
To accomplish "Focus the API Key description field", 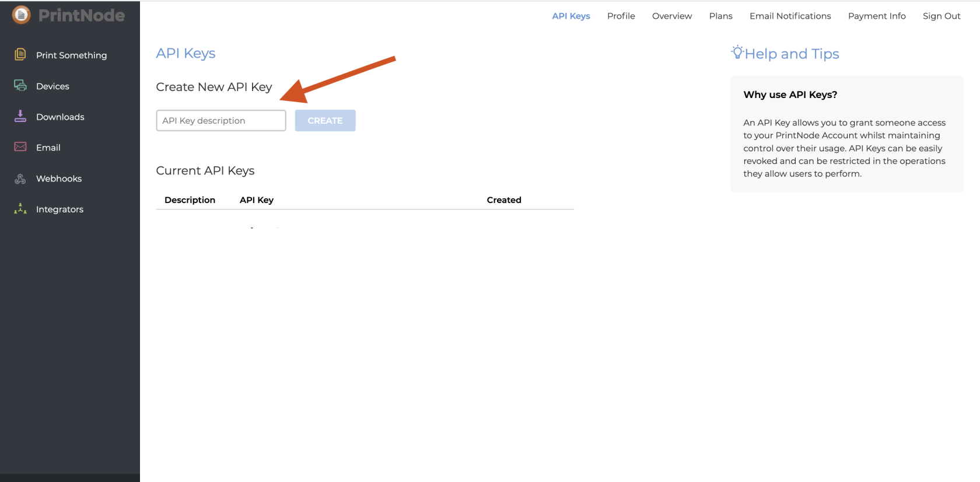I will click(x=221, y=121).
